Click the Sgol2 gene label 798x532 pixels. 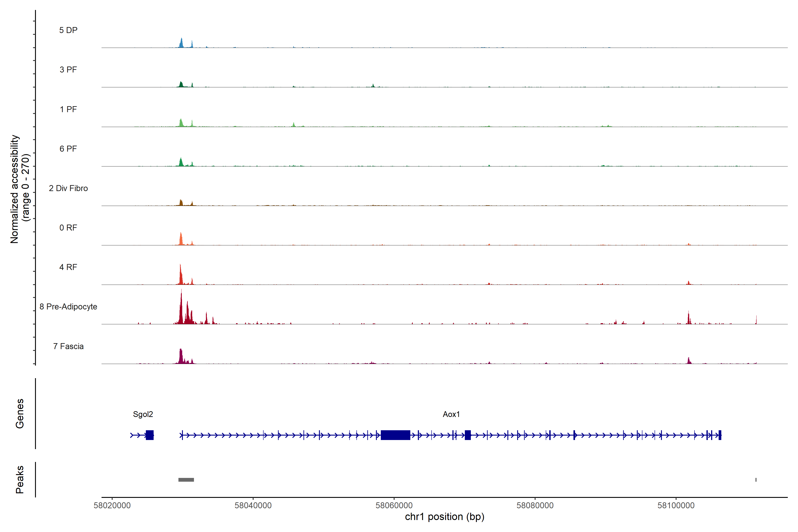tap(143, 414)
